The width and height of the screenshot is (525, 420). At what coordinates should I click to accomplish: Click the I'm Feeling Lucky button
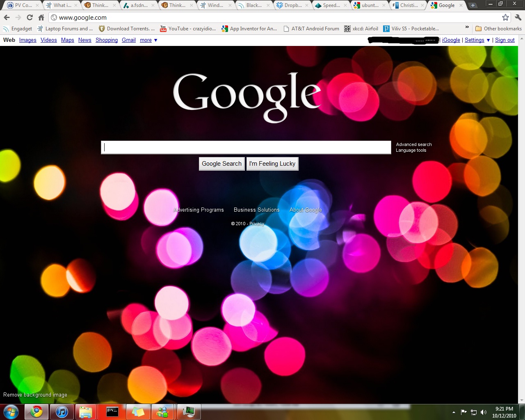[x=272, y=164]
